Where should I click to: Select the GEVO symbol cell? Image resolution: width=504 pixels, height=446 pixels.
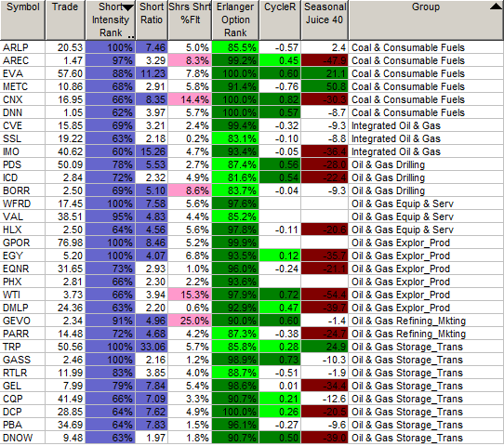click(x=22, y=321)
